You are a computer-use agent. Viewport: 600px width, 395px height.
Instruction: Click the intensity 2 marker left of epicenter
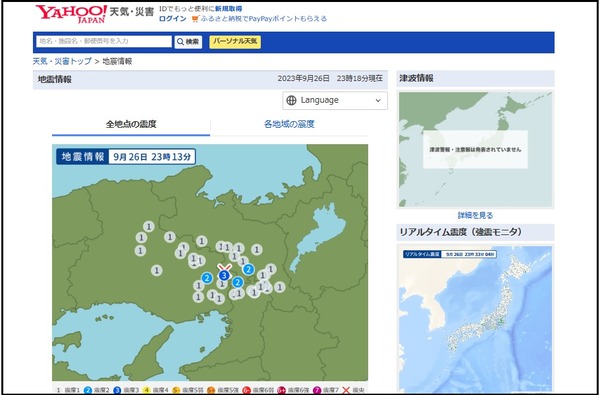(207, 278)
